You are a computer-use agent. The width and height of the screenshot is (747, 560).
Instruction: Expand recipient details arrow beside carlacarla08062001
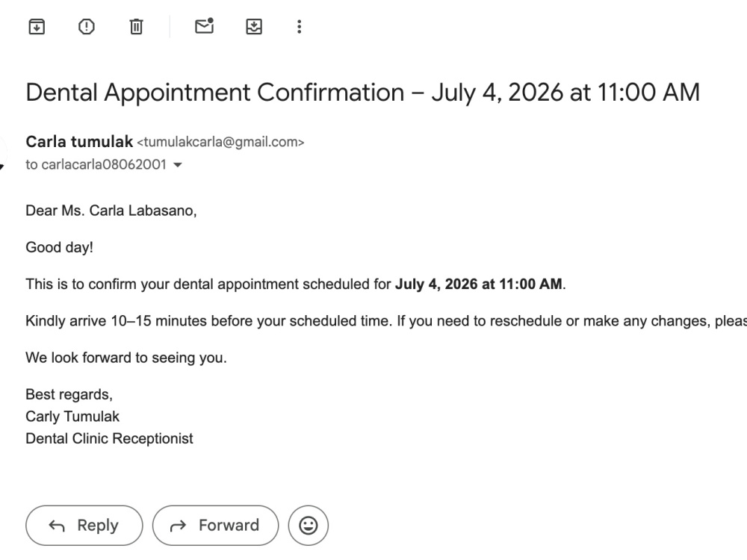(178, 165)
